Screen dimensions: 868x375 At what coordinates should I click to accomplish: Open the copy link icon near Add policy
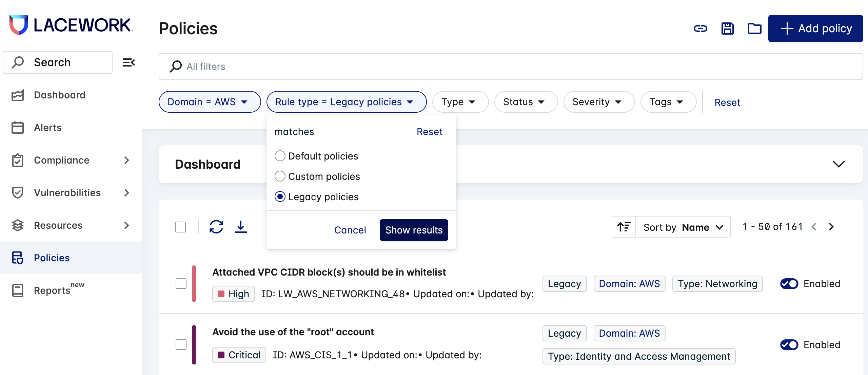point(701,29)
